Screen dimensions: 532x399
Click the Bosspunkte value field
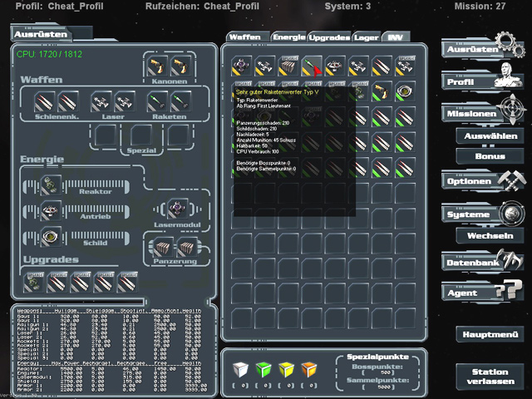377,372
